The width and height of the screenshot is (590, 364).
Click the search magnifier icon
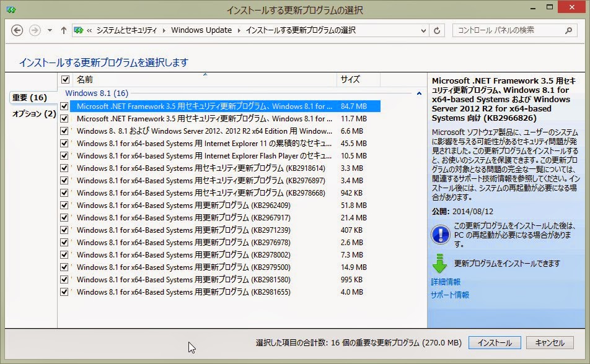[568, 30]
